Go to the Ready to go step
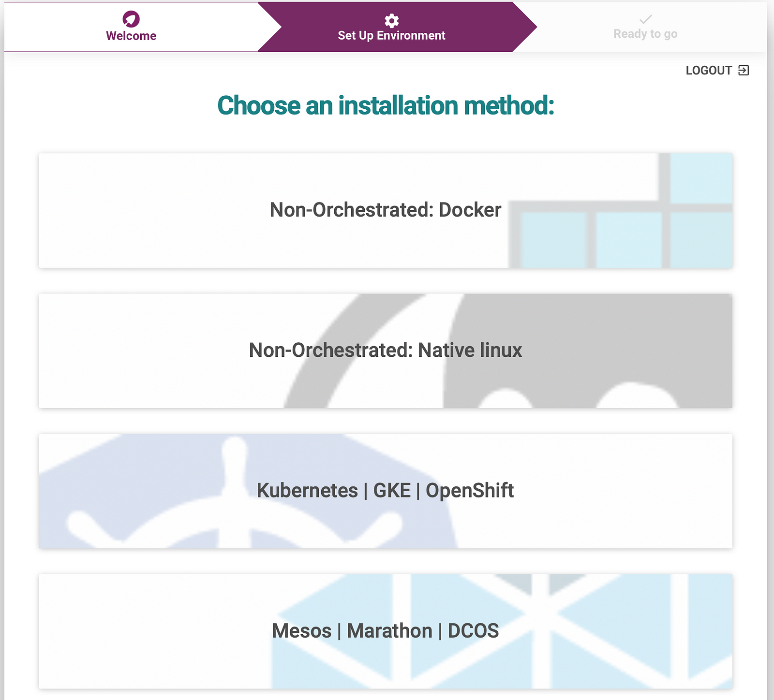This screenshot has height=700, width=774. pyautogui.click(x=645, y=27)
